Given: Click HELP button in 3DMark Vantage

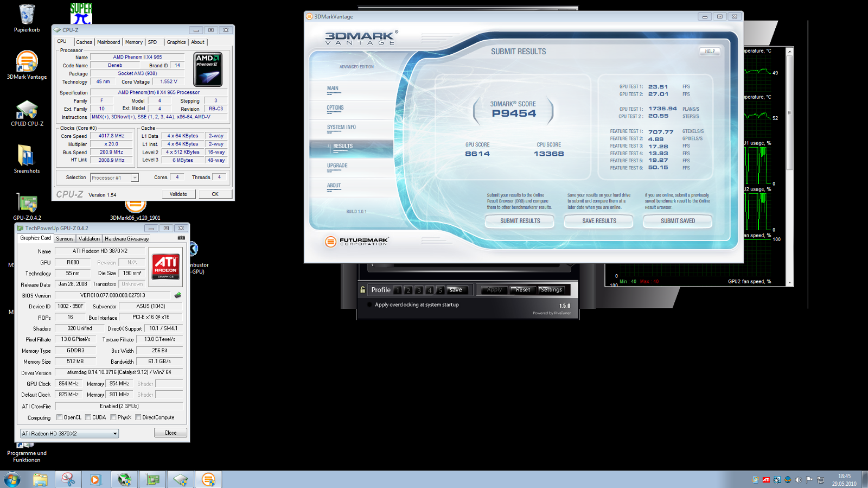Looking at the screenshot, I should pos(710,52).
